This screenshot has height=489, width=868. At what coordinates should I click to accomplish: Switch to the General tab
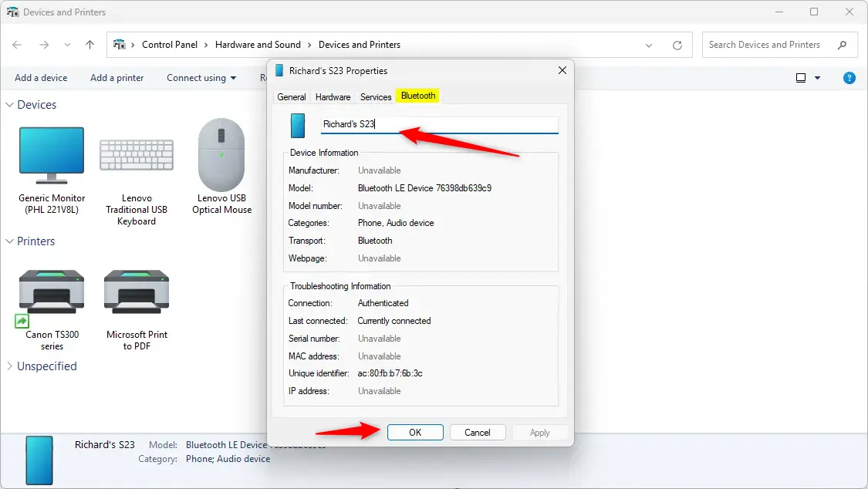point(291,97)
